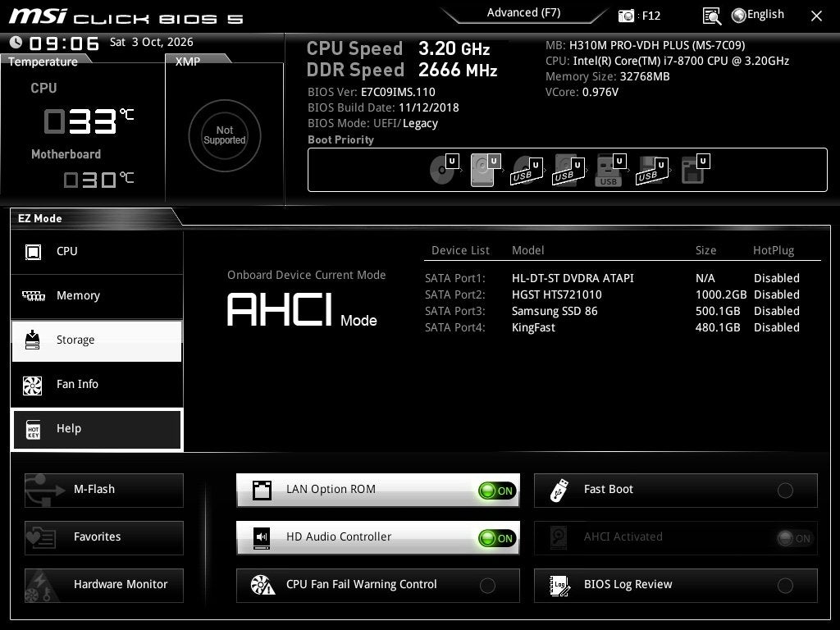Open the Favorites button
The height and width of the screenshot is (630, 840).
point(104,537)
